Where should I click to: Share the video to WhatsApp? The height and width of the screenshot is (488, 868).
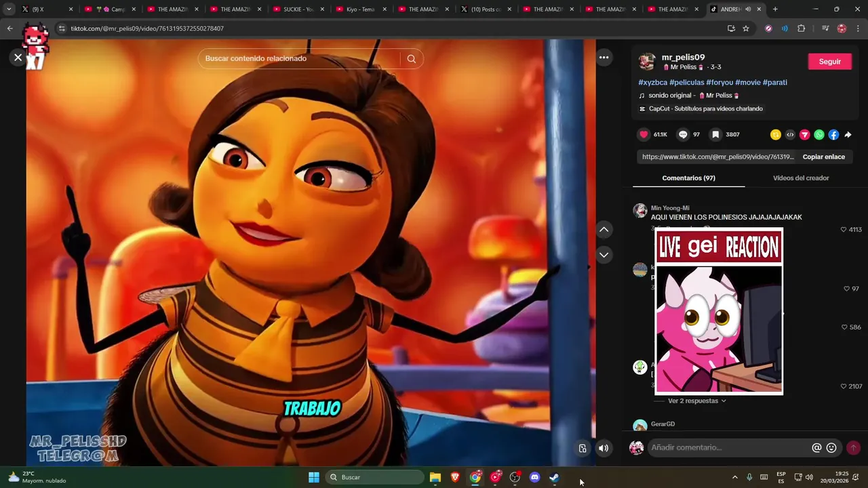point(819,135)
